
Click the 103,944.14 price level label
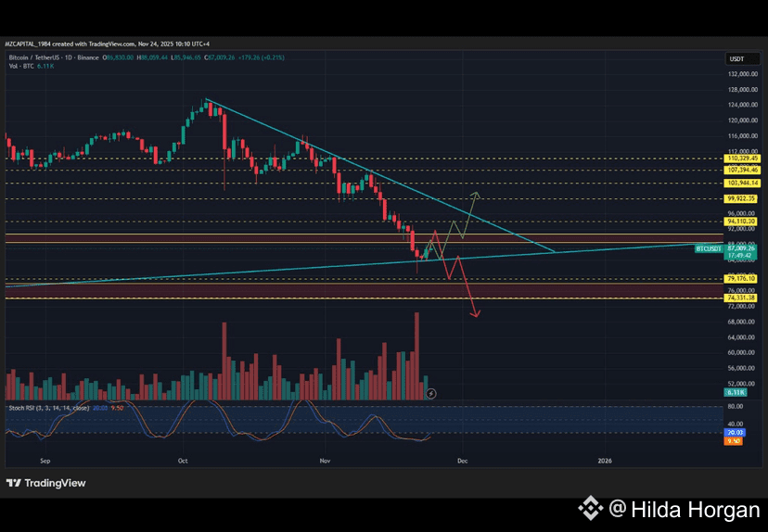[x=743, y=183]
